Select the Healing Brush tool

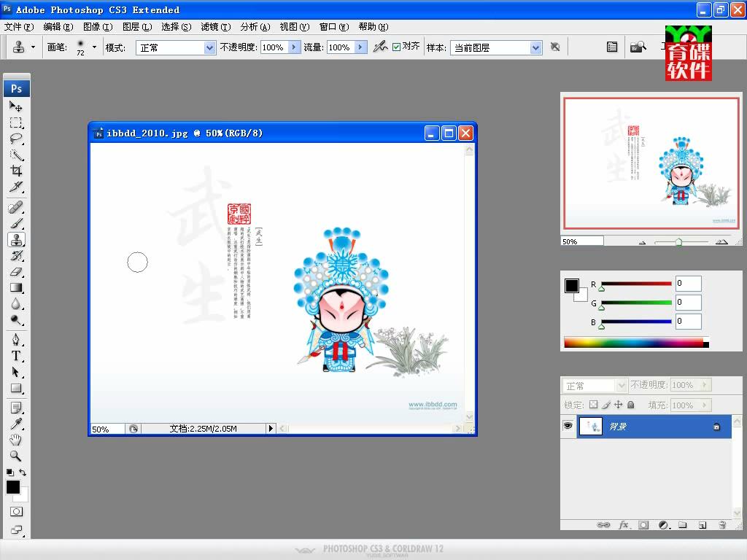click(x=16, y=207)
